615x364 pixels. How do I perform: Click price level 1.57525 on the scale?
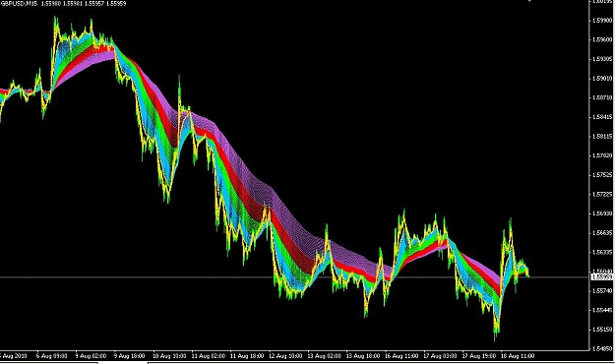coord(602,175)
